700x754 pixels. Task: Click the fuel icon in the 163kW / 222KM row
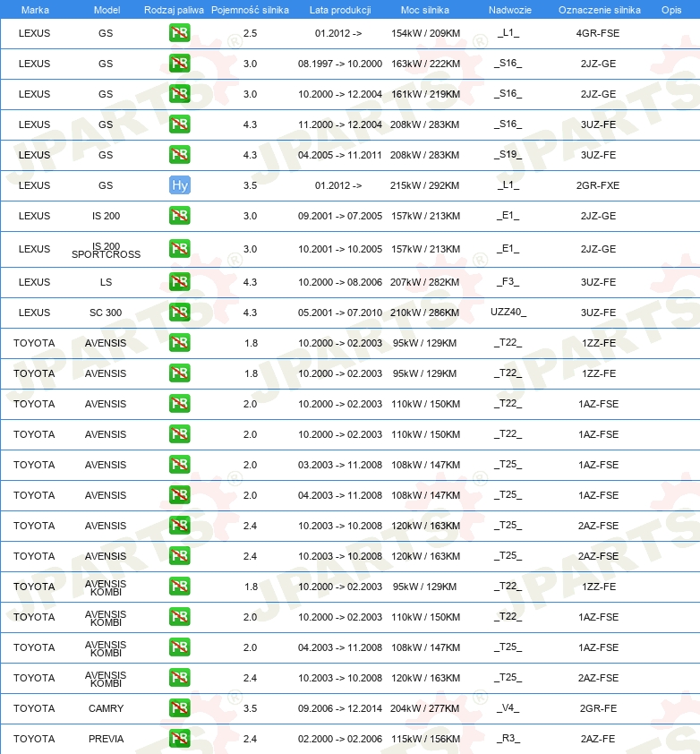(179, 63)
